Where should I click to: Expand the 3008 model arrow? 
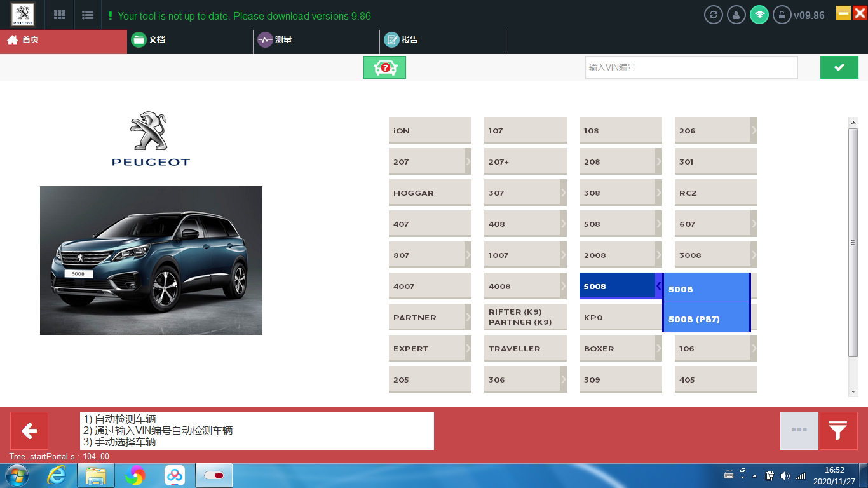coord(754,255)
